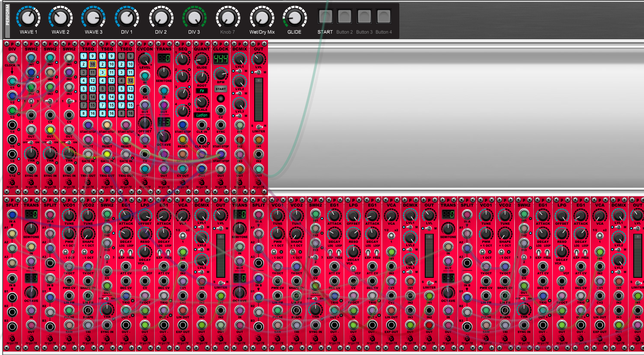This screenshot has height=355, width=644.
Task: Click Button 2 in the Perform bar
Action: [x=345, y=16]
